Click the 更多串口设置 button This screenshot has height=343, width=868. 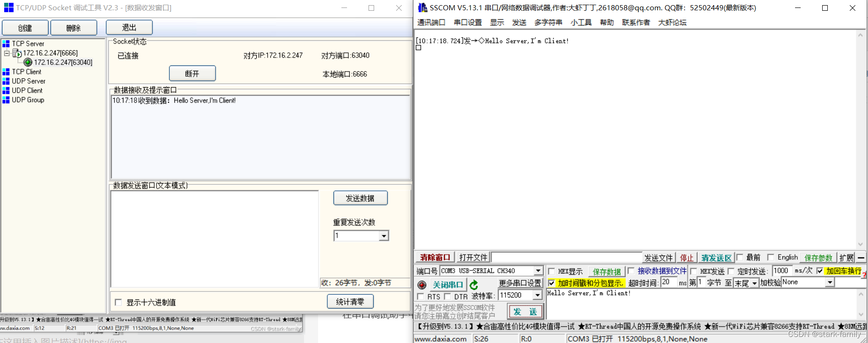coord(520,283)
